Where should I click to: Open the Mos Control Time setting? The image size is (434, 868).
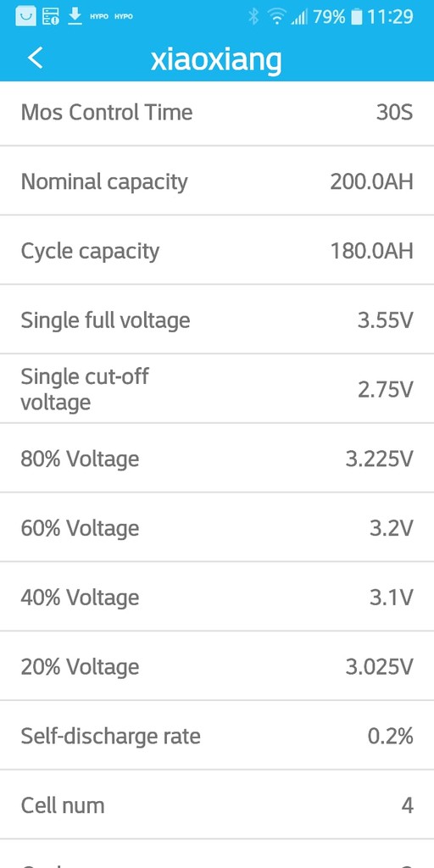coord(217,114)
